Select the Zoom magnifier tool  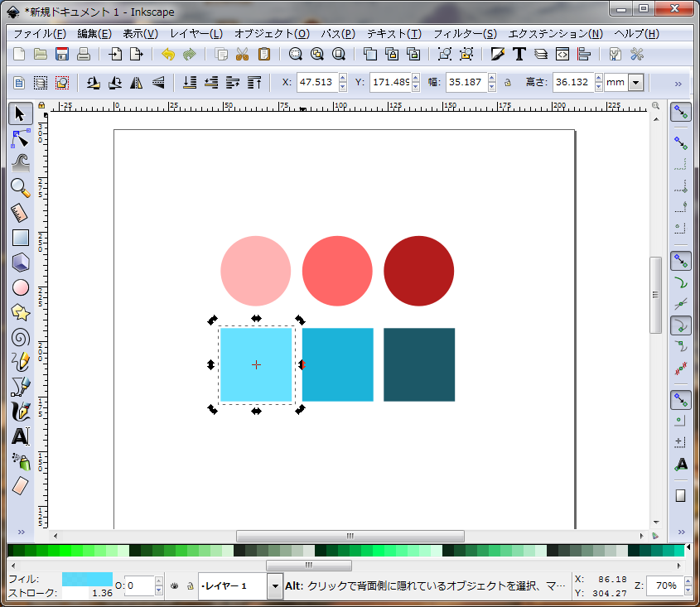20,188
